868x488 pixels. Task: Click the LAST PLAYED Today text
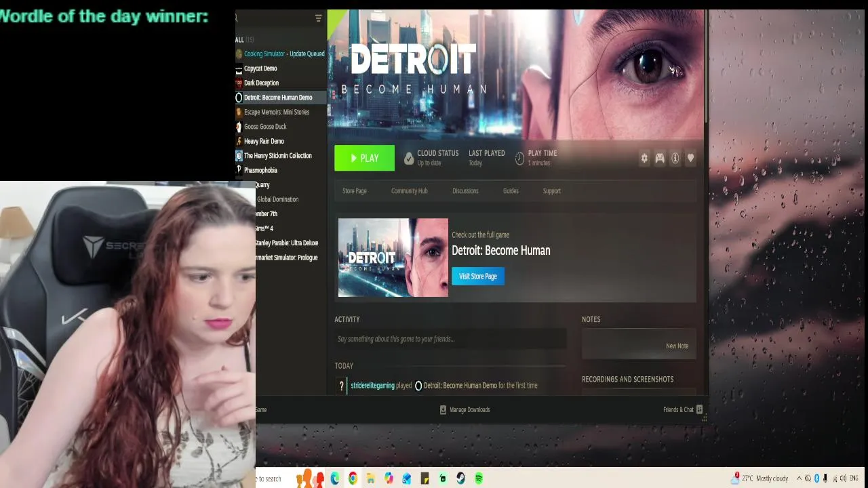tap(487, 158)
